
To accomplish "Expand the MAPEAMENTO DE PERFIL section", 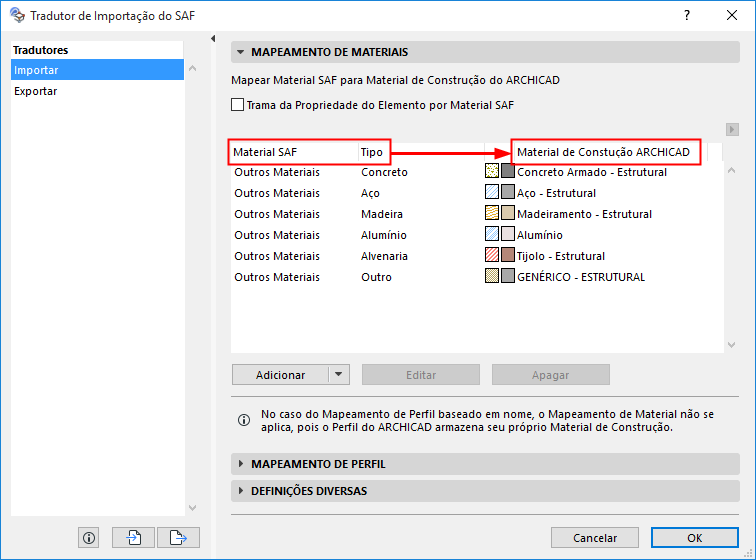I will (x=241, y=464).
